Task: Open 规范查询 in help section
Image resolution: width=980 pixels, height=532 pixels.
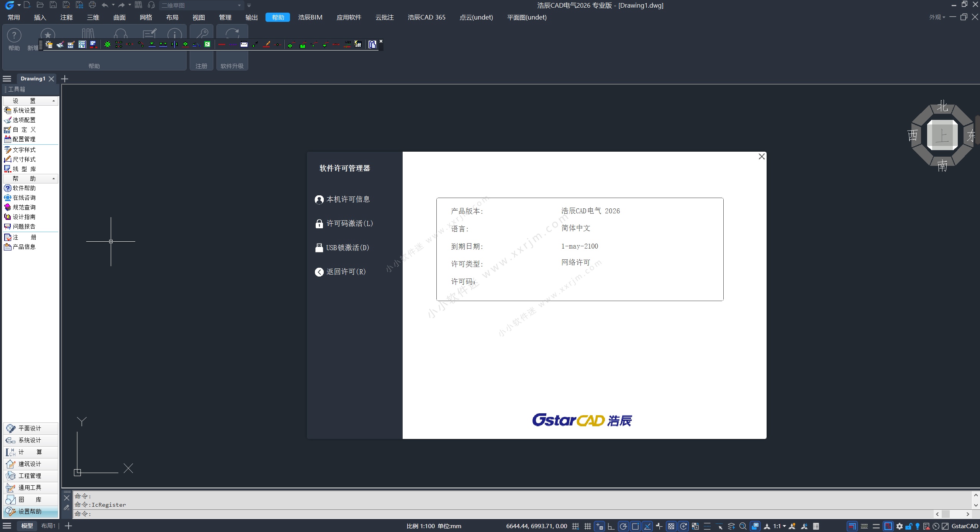Action: [x=24, y=207]
